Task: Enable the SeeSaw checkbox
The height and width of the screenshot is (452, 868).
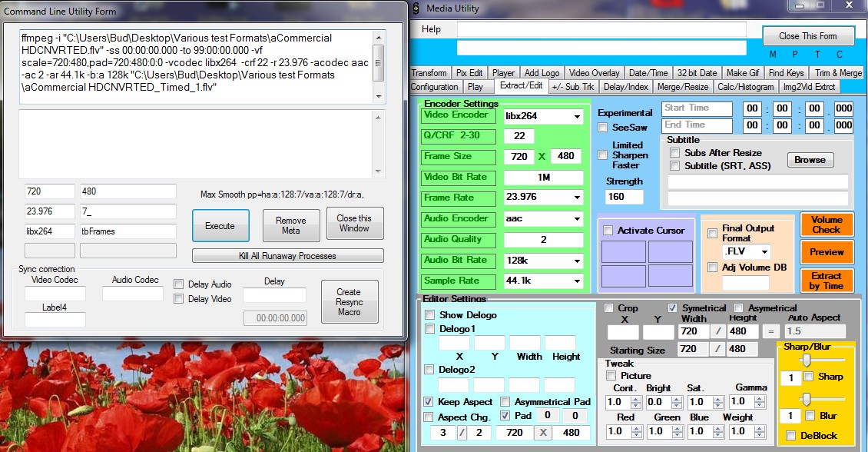Action: [x=603, y=128]
